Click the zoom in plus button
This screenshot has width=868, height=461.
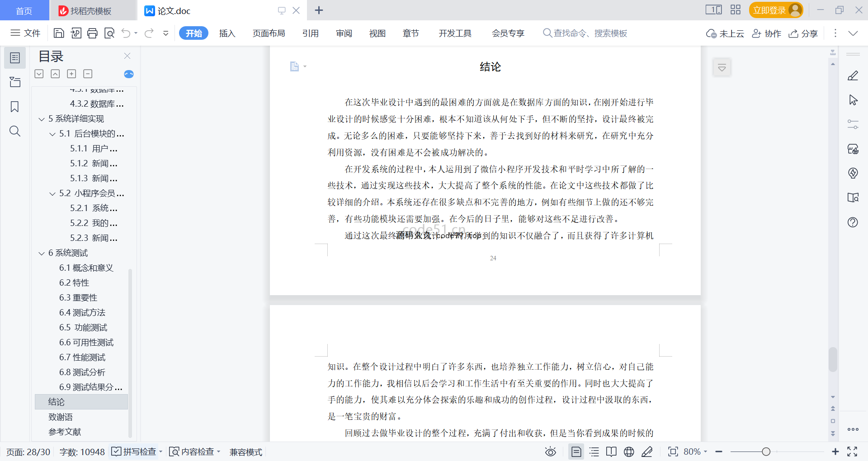coord(835,452)
